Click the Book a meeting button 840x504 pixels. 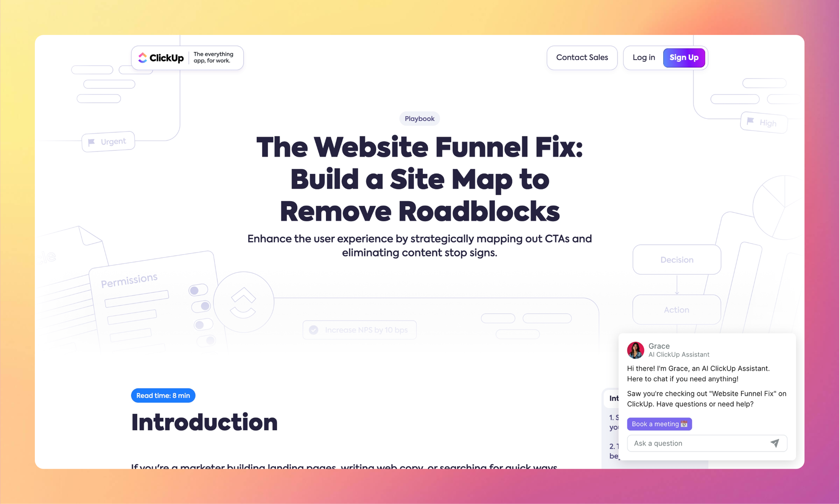658,424
